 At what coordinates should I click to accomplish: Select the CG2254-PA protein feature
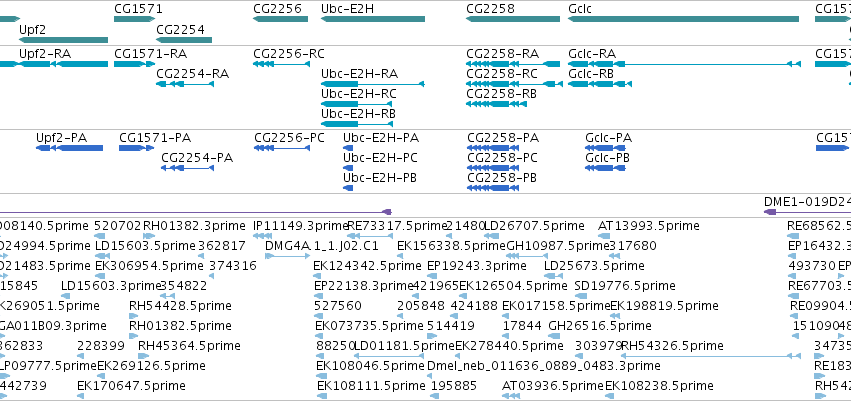tap(188, 168)
